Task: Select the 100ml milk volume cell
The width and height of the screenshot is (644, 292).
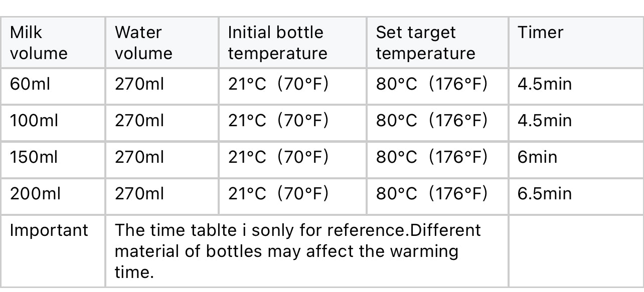Action: (x=34, y=121)
